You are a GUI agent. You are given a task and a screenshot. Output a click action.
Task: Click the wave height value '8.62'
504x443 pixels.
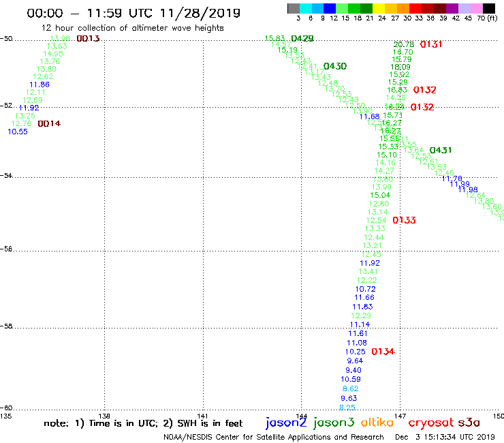[350, 388]
